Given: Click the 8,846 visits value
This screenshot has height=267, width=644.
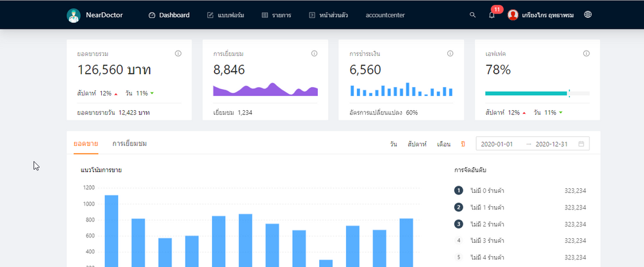Looking at the screenshot, I should [229, 70].
